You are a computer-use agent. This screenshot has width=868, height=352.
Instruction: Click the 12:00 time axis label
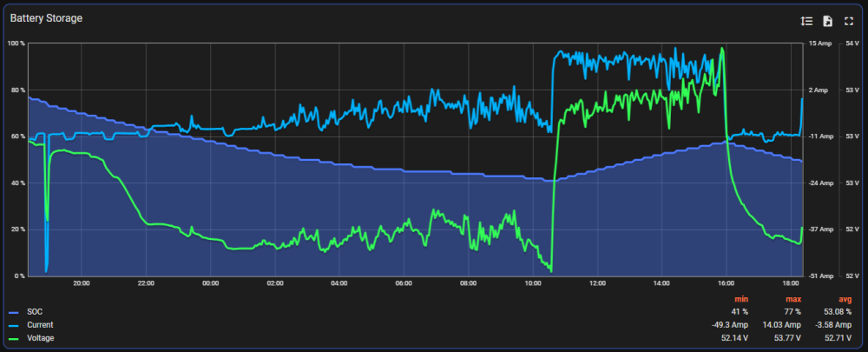coord(597,282)
